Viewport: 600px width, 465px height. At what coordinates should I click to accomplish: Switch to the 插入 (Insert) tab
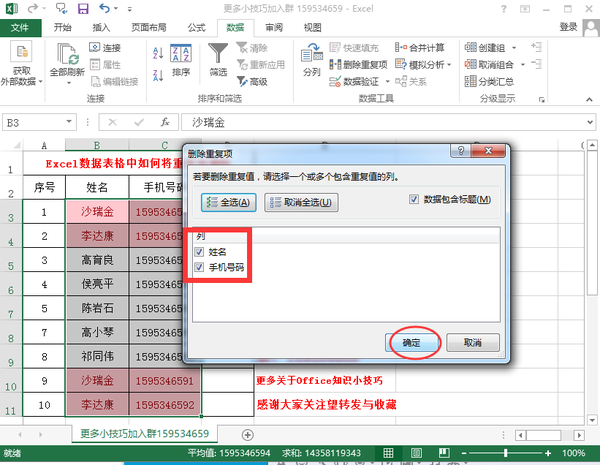101,27
